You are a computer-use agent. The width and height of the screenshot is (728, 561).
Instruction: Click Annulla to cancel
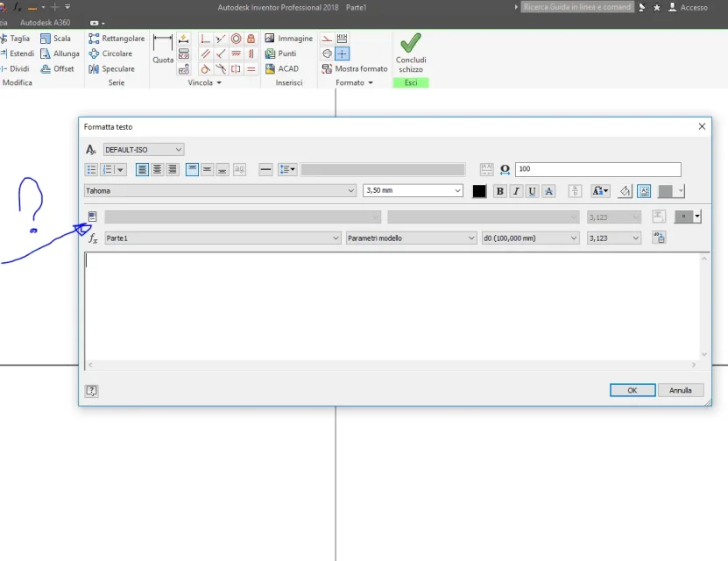coord(680,390)
